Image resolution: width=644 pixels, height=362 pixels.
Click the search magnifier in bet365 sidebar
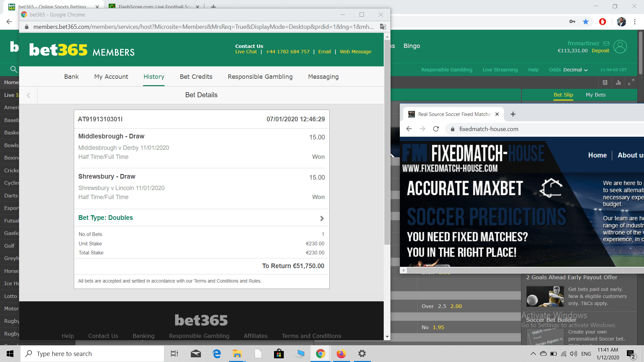[14, 69]
